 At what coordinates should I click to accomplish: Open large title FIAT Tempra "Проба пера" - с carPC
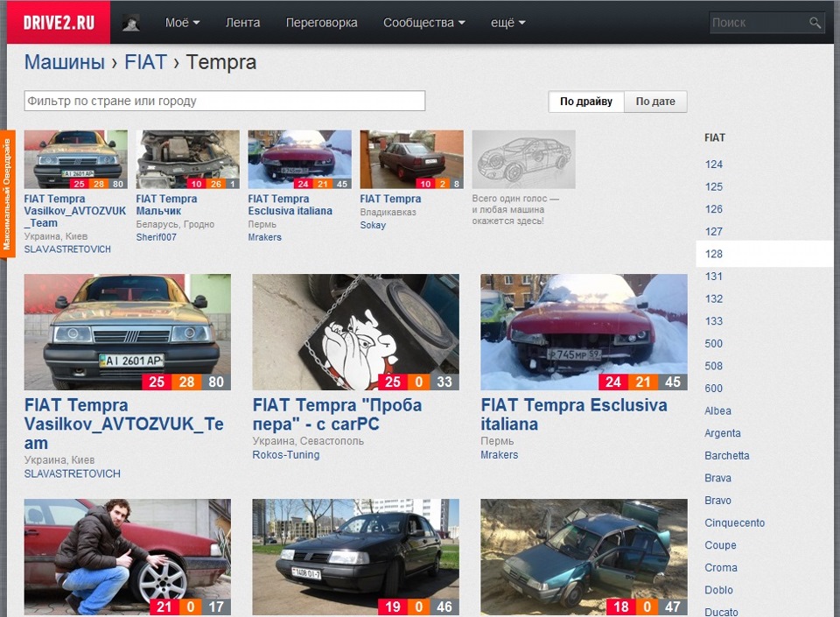(337, 415)
